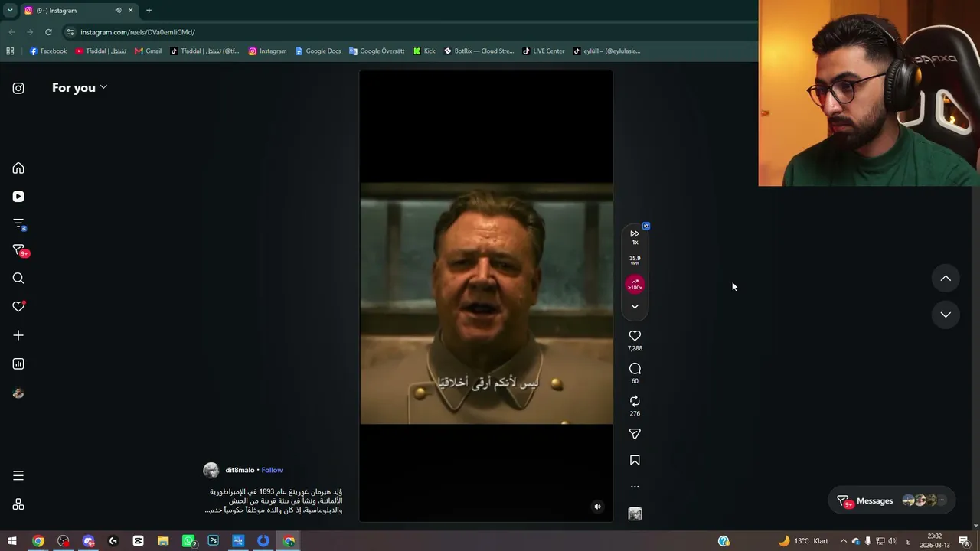This screenshot has height=551, width=980.
Task: Open File Explorer from the taskbar
Action: [163, 541]
